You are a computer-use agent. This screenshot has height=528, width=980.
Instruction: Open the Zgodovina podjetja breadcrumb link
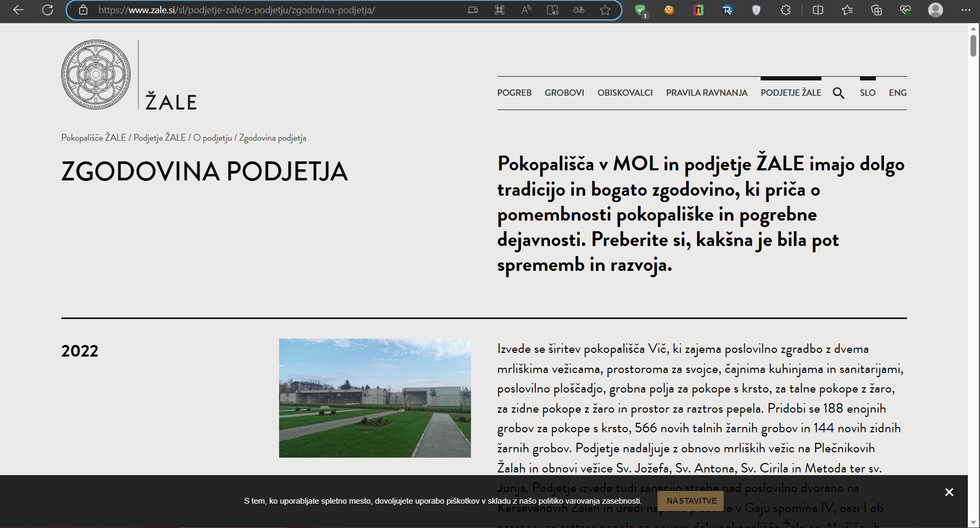pyautogui.click(x=273, y=138)
